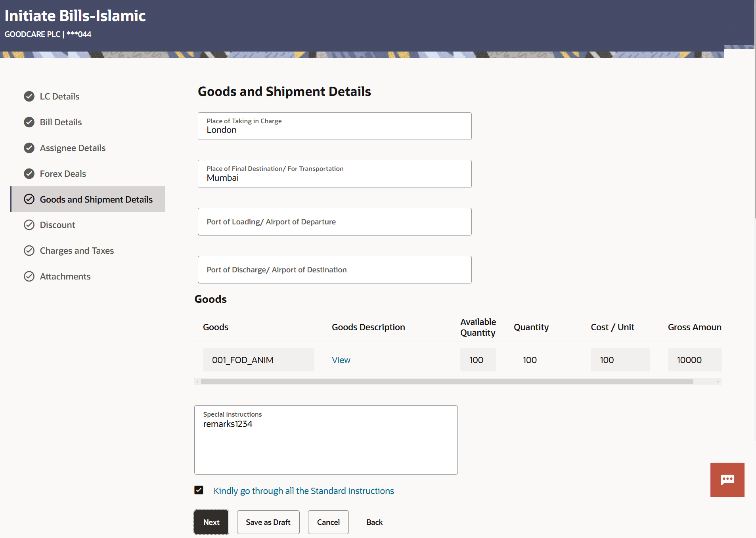View goods description for 001_FOD_ANIM

[341, 360]
